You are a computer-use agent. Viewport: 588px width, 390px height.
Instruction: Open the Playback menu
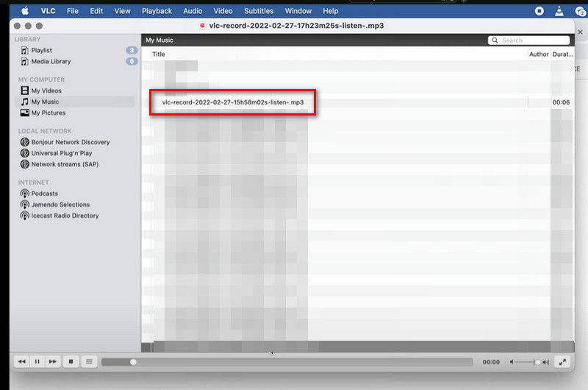point(157,11)
